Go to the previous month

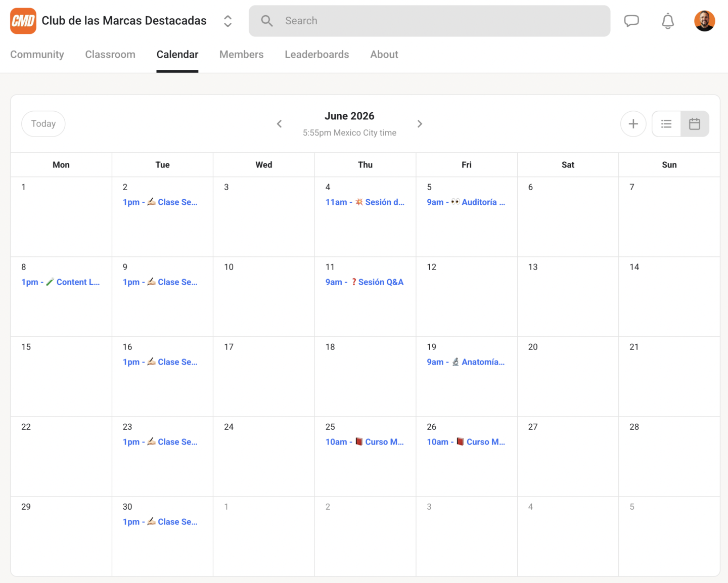279,124
